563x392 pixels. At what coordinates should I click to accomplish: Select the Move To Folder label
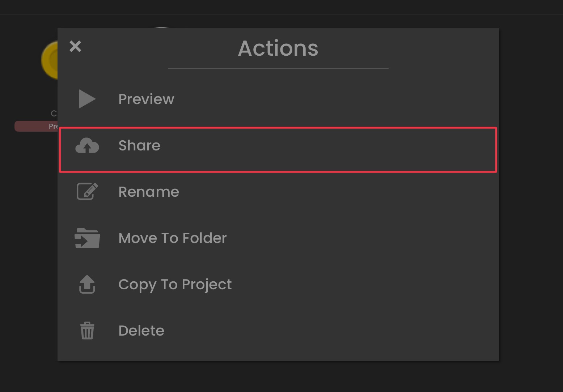click(x=173, y=238)
